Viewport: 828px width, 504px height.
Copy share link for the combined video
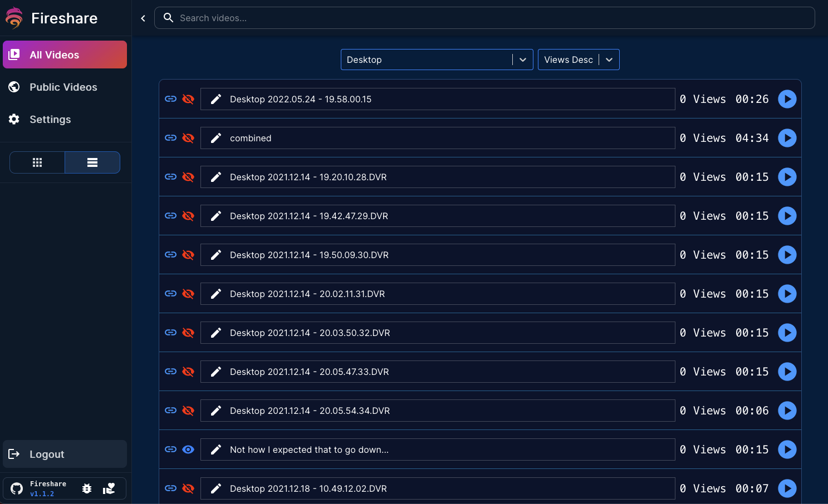pyautogui.click(x=170, y=138)
